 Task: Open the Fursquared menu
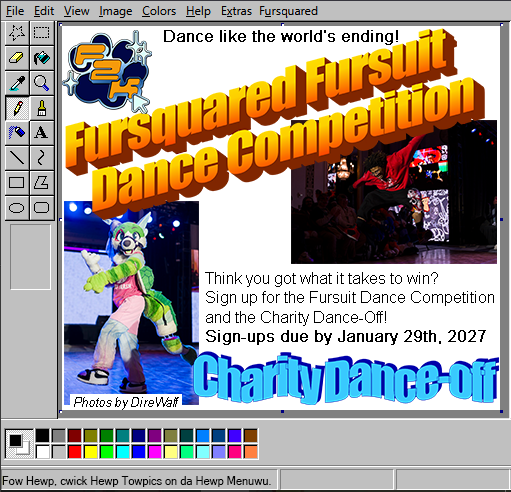[x=288, y=11]
